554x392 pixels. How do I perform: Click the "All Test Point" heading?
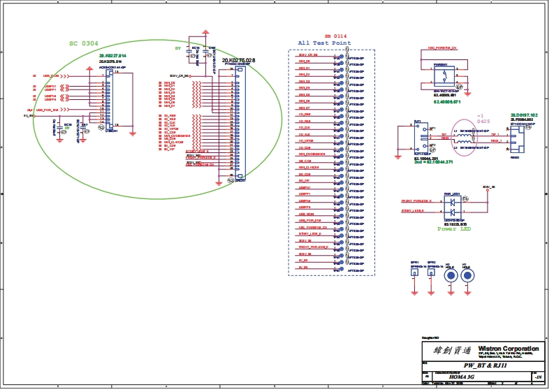[x=324, y=43]
